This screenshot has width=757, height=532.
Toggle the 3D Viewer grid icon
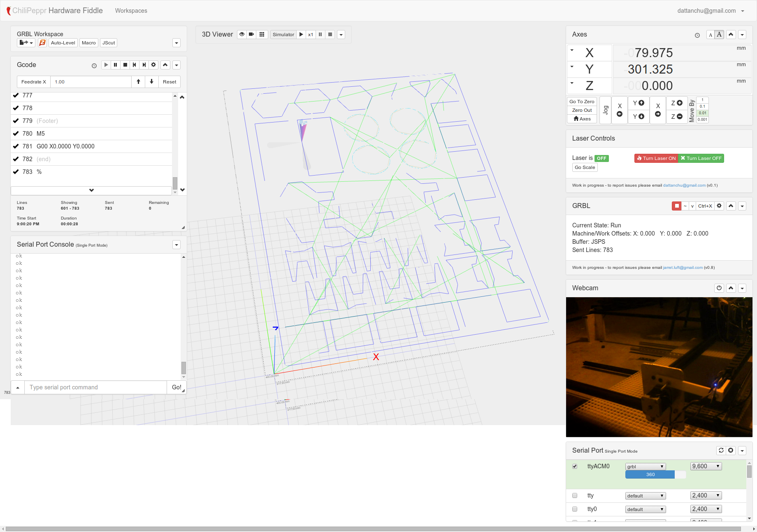[262, 35]
